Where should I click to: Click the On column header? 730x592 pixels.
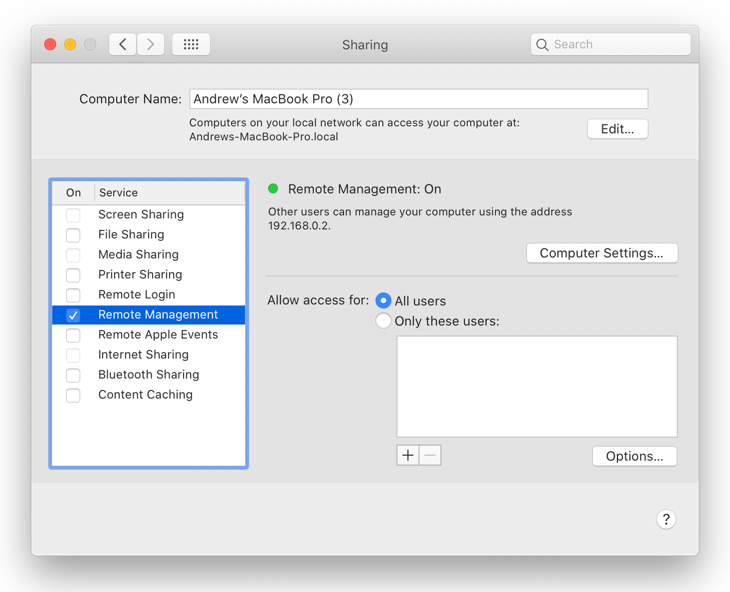pos(73,193)
